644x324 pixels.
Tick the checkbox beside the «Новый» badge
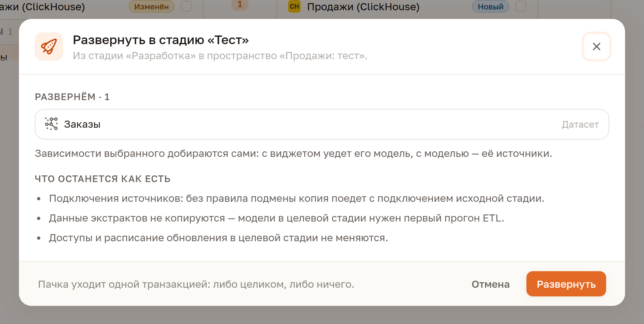[521, 6]
